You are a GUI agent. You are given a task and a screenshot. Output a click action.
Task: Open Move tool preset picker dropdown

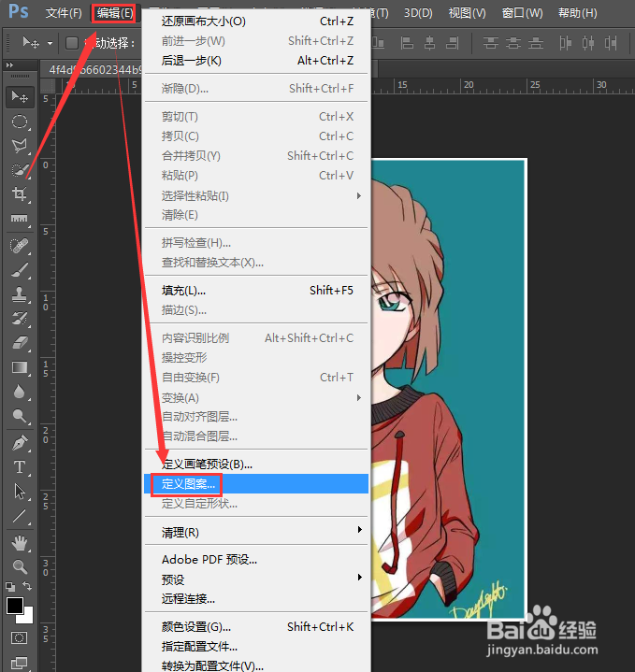51,43
